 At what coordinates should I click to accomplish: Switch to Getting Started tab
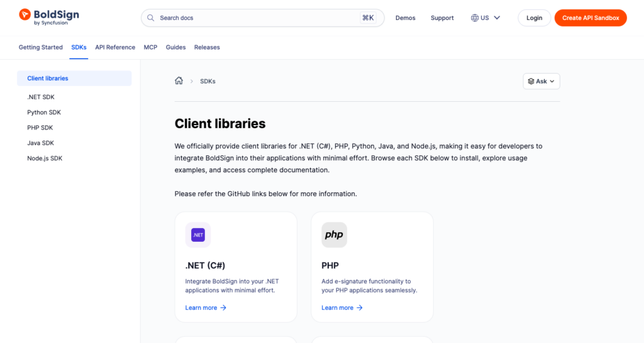(x=41, y=47)
